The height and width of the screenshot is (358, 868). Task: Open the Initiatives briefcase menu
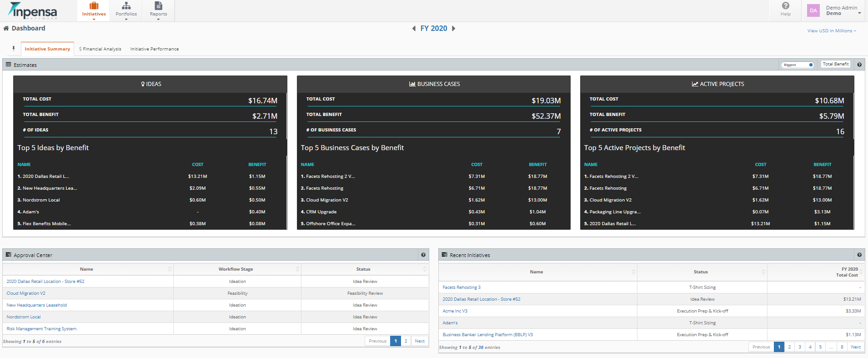pyautogui.click(x=94, y=10)
